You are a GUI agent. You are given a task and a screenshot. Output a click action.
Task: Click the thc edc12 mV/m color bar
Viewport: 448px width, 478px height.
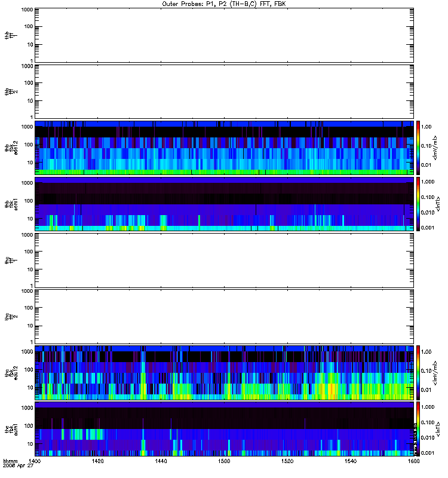418,373
